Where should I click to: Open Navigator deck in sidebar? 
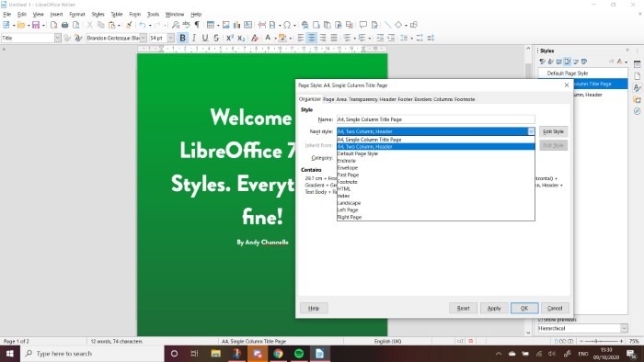pyautogui.click(x=637, y=111)
